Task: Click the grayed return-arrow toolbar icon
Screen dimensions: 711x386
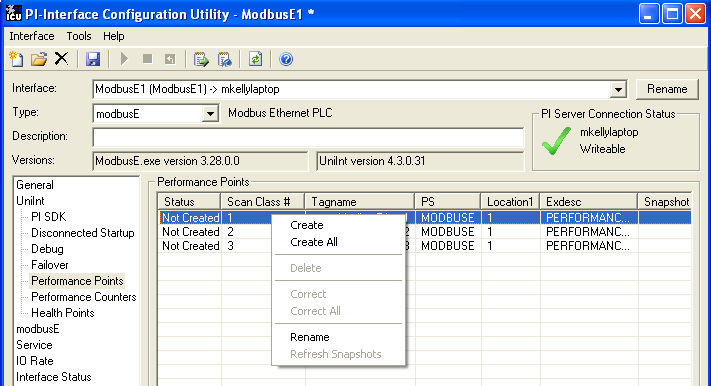Action: 170,59
